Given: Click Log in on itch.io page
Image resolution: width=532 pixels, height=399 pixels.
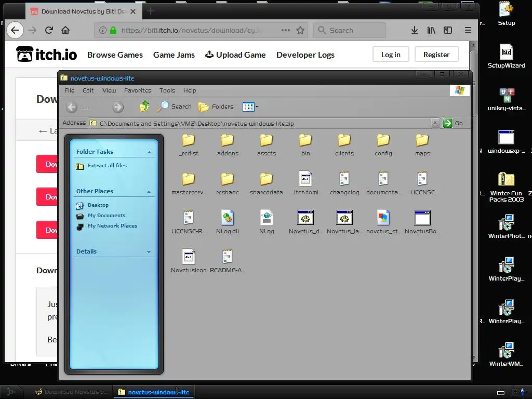Looking at the screenshot, I should pos(391,55).
